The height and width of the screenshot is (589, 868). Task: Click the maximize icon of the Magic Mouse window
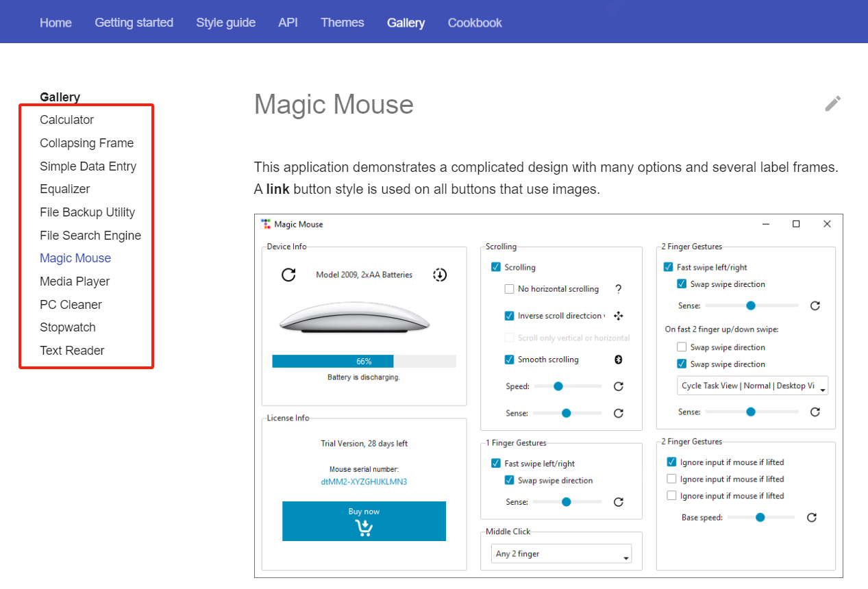pyautogui.click(x=796, y=224)
